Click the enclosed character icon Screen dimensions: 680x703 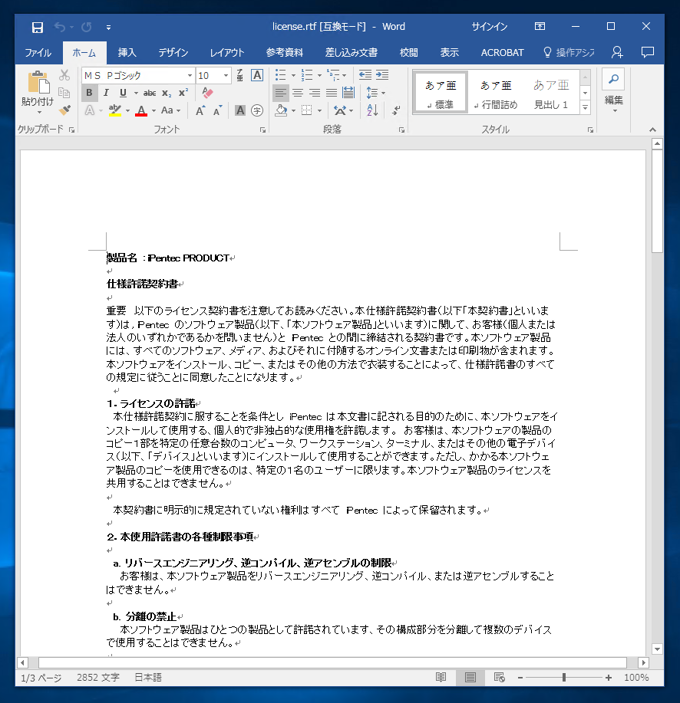point(257,110)
